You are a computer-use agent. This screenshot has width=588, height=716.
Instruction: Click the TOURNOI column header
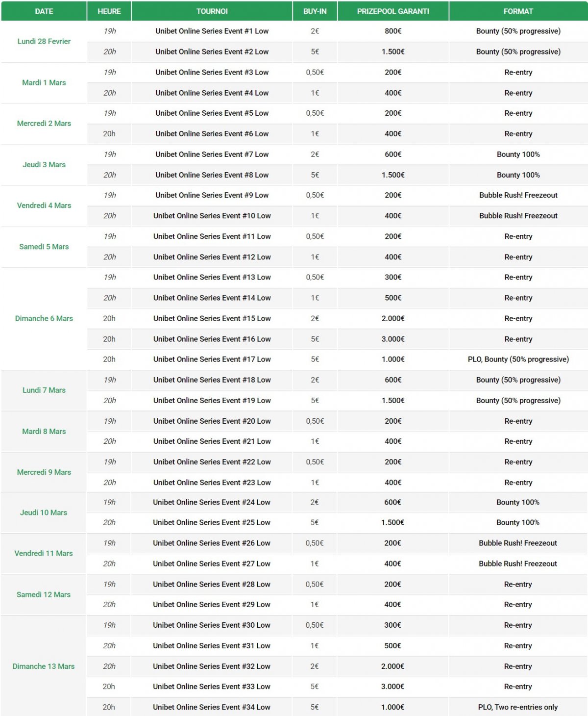(x=212, y=11)
